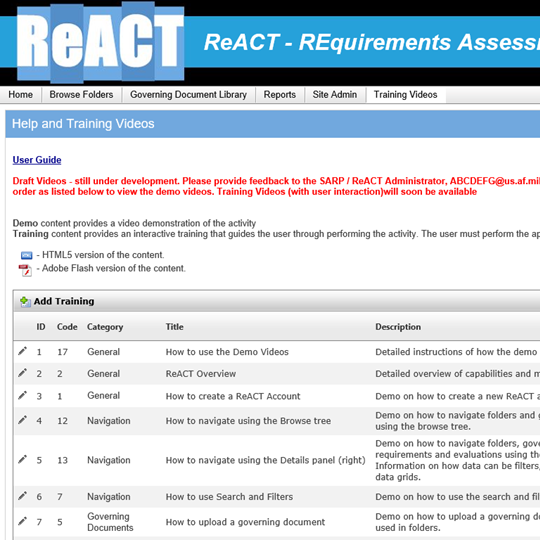
Task: Click the Add Training button label
Action: (x=64, y=301)
